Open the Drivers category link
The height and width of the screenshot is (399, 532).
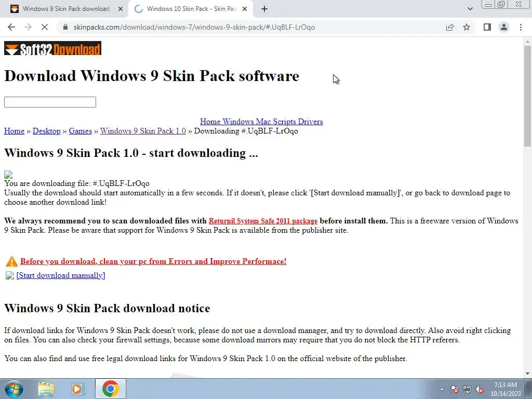pos(311,122)
